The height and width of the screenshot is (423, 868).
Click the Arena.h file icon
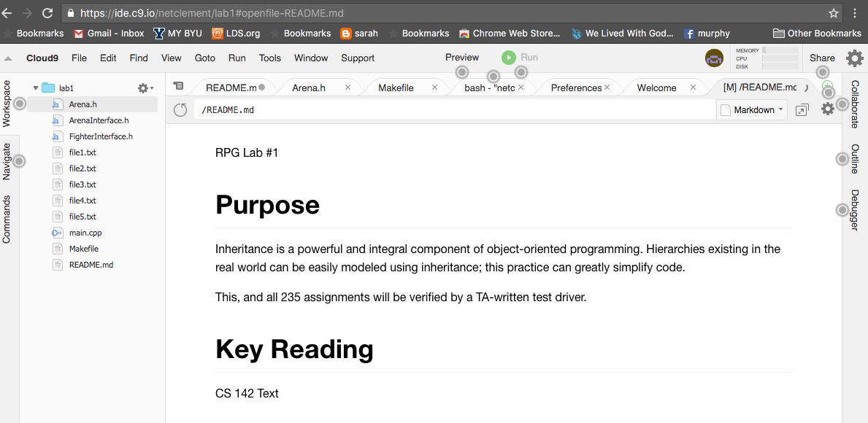point(56,104)
